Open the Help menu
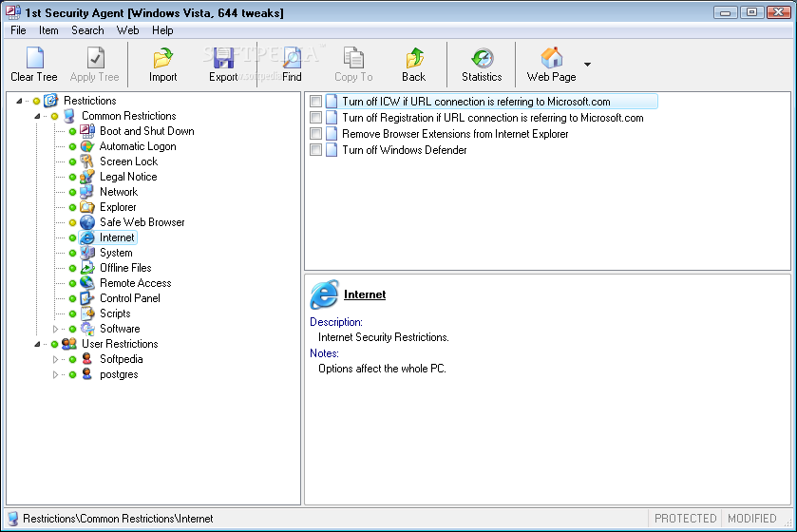This screenshot has height=532, width=797. coord(162,30)
